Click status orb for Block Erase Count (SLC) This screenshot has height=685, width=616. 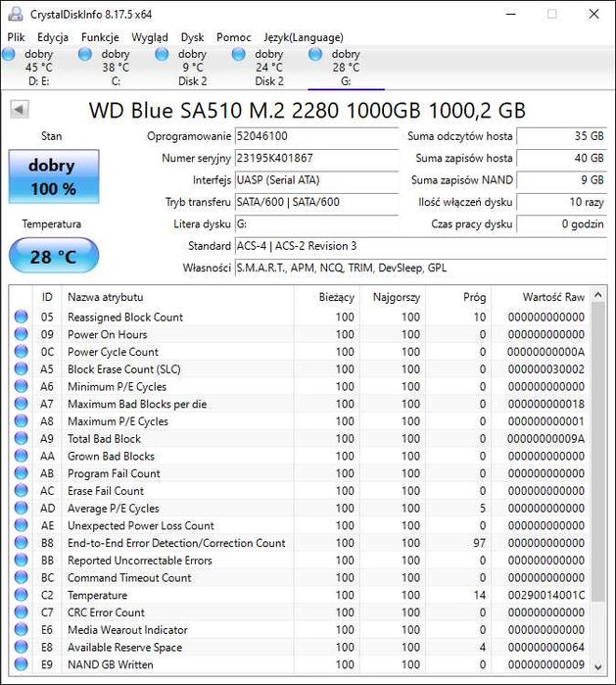click(21, 369)
